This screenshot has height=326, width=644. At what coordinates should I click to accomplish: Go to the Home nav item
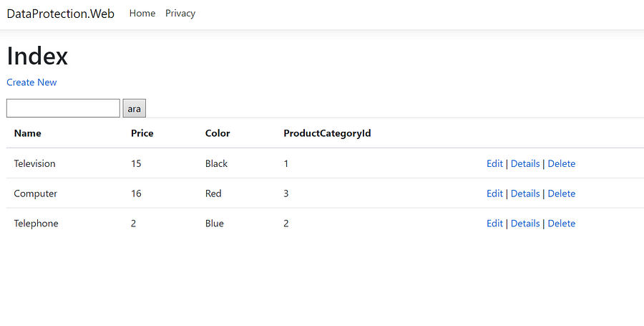142,13
